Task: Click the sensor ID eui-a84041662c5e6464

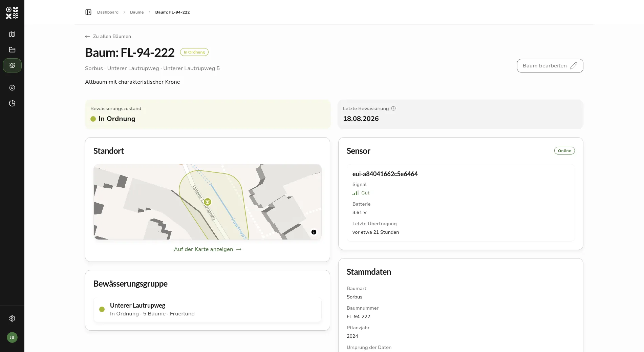Action: (385, 174)
